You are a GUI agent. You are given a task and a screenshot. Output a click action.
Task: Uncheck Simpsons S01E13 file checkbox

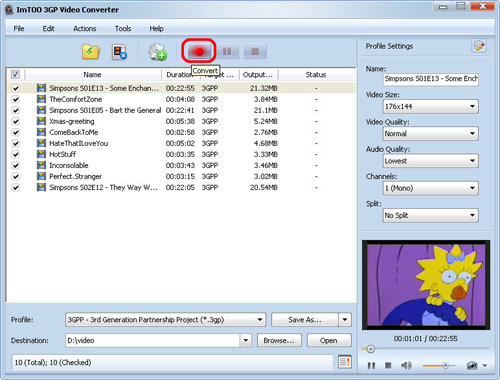coord(15,88)
